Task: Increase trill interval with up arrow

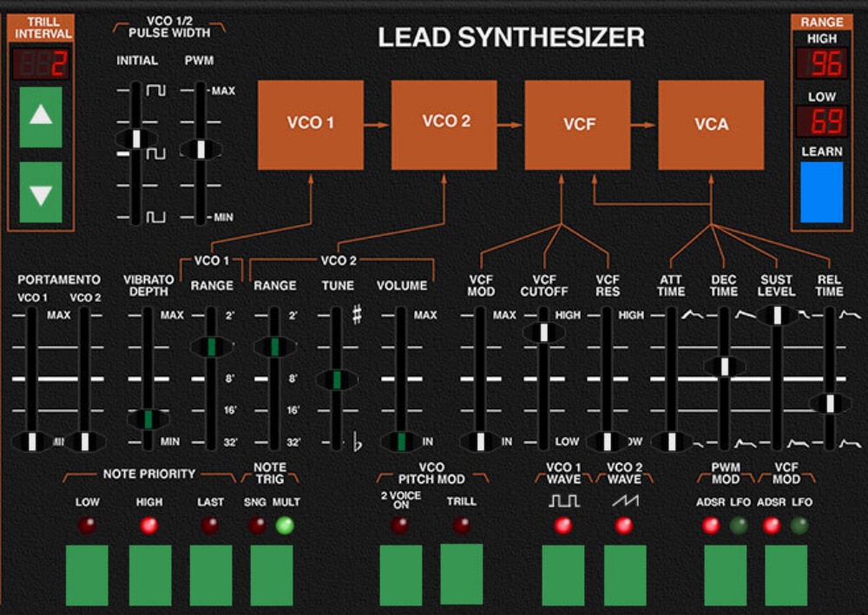Action: tap(41, 117)
